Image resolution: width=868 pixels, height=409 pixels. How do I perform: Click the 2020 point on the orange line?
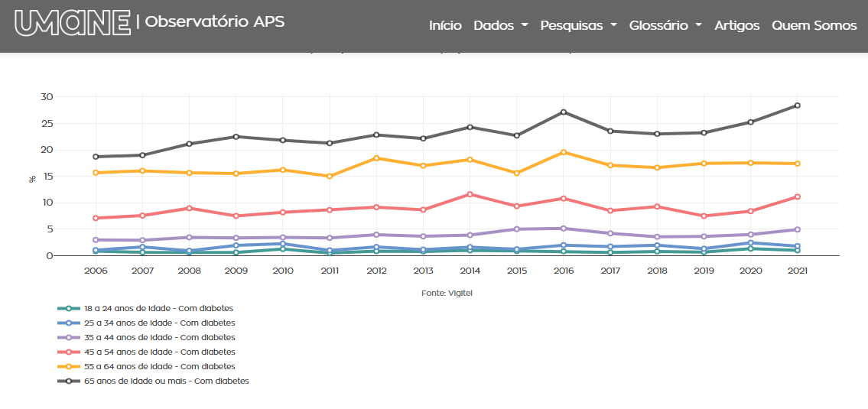pos(750,163)
